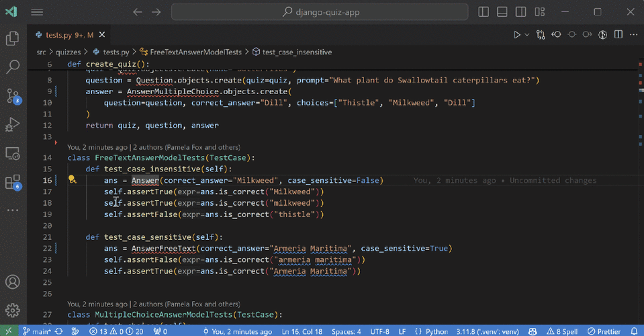The image size is (644, 336).
Task: Show 8 Spell checker issues
Action: pos(562,331)
